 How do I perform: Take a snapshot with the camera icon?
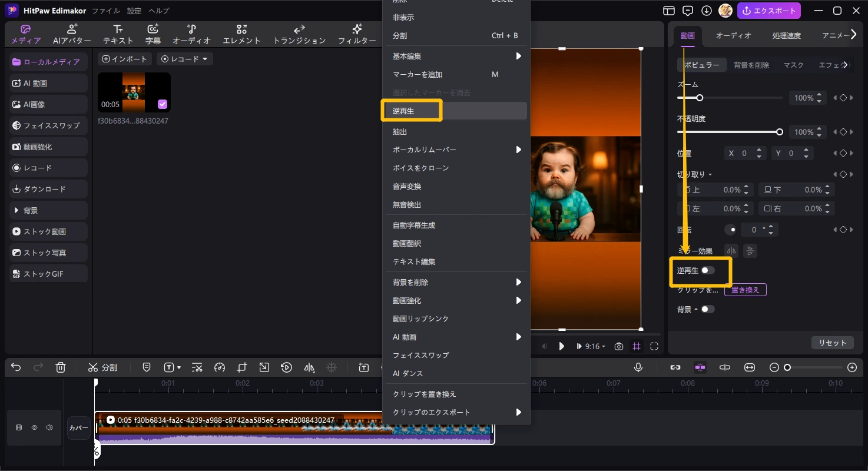(x=618, y=346)
